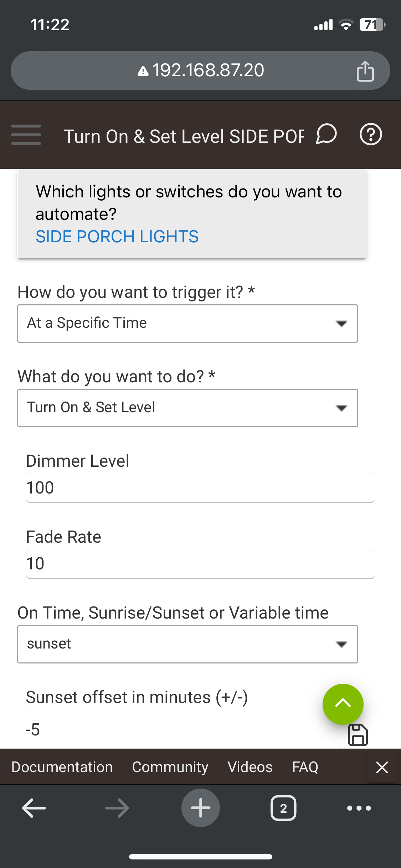Edit the Dimmer Level field showing 100
Viewport: 401px width, 868px height.
pos(200,488)
